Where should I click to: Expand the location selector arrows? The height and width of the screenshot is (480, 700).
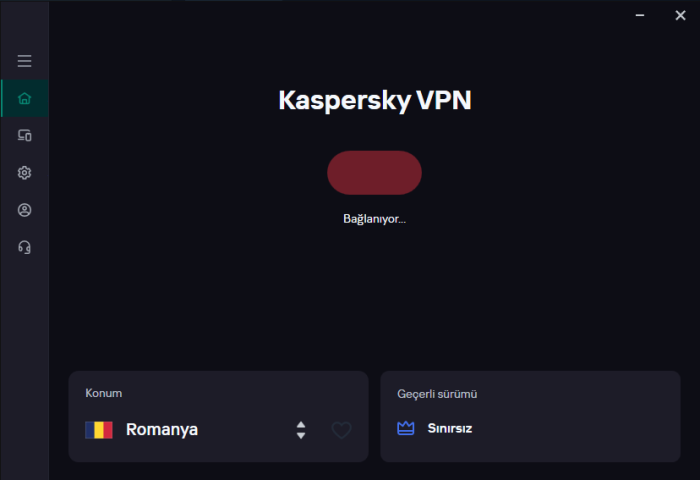[301, 430]
